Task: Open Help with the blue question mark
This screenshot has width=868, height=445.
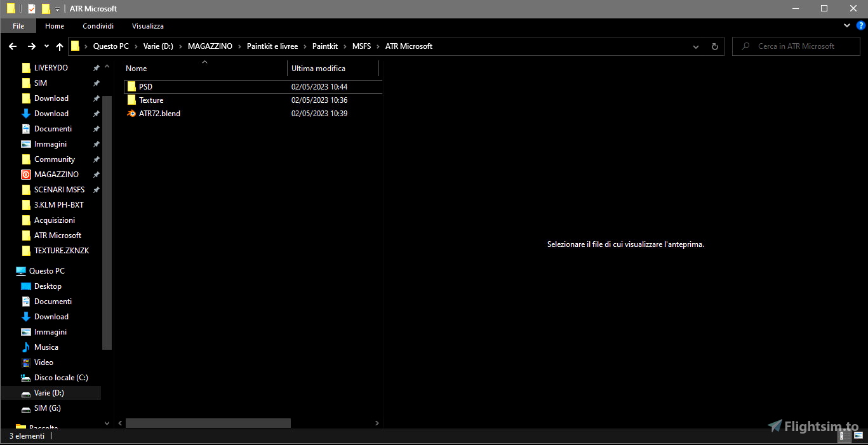Action: click(861, 25)
